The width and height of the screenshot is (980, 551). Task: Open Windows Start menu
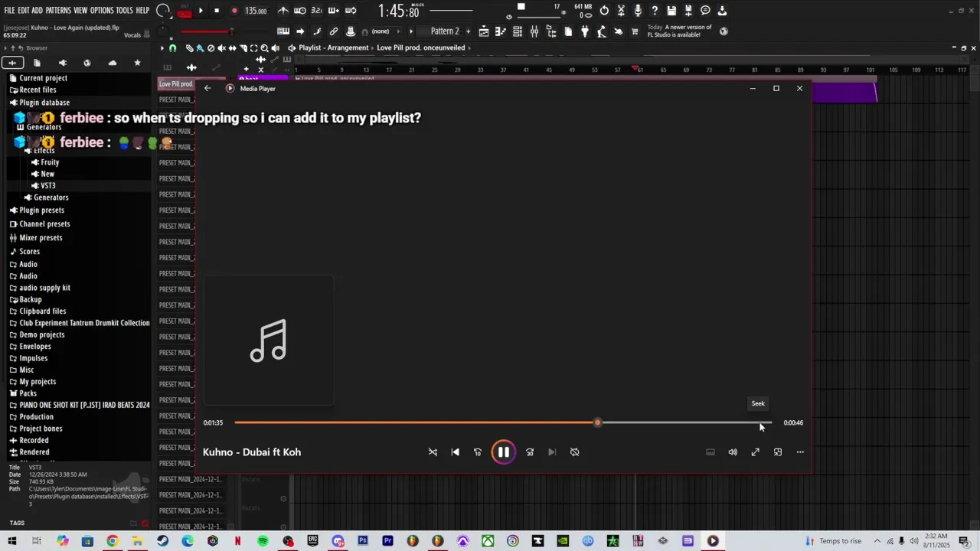point(11,541)
